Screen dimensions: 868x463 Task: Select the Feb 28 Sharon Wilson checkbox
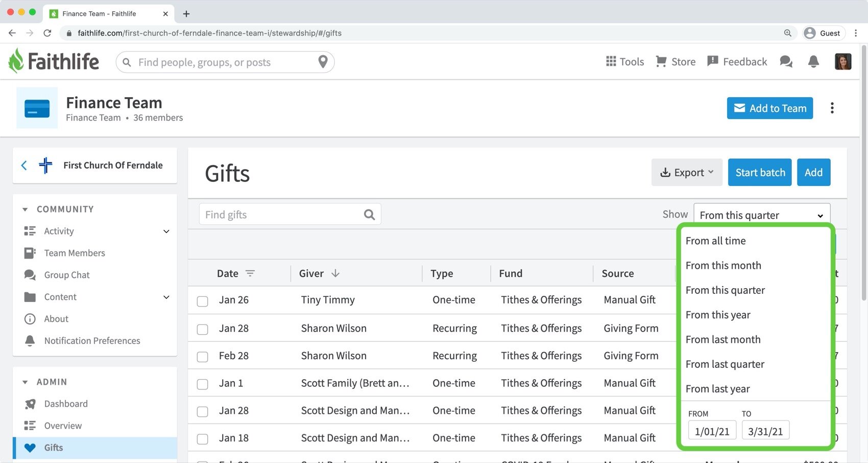tap(203, 357)
